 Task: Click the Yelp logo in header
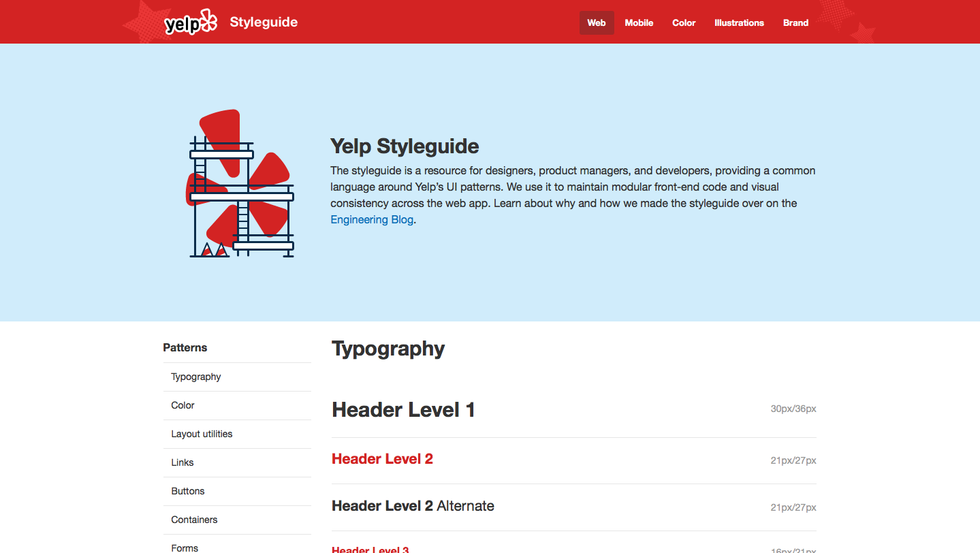tap(191, 22)
